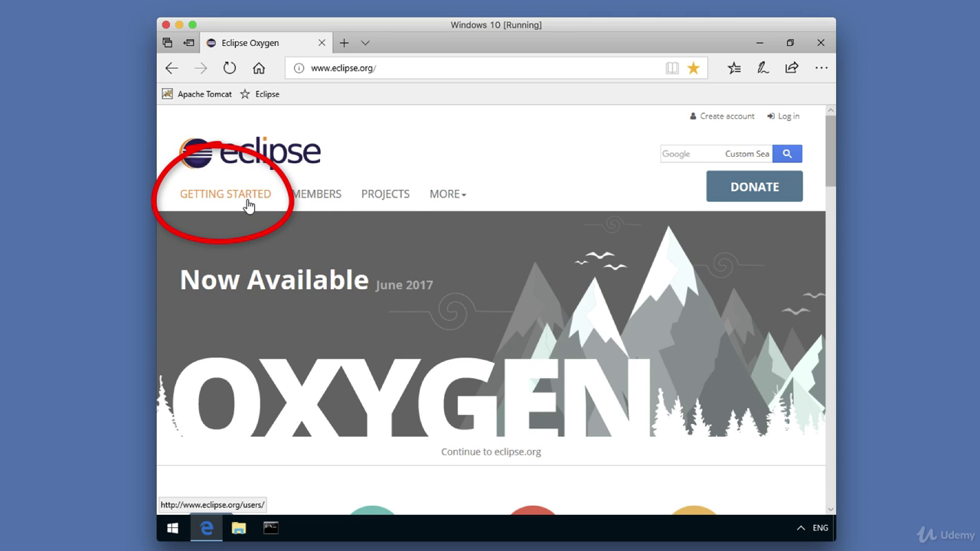Go to the browser home page icon

click(x=259, y=68)
